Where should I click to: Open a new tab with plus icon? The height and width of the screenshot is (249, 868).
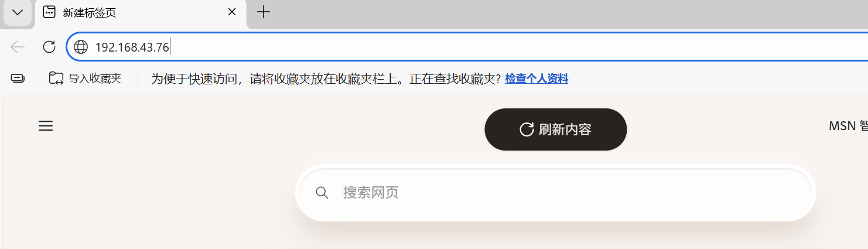[x=264, y=12]
